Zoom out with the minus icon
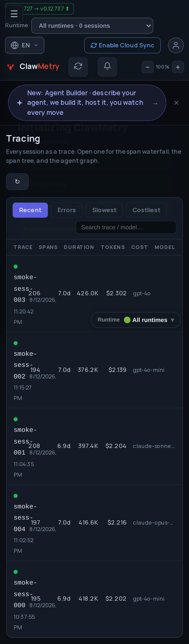 [148, 67]
